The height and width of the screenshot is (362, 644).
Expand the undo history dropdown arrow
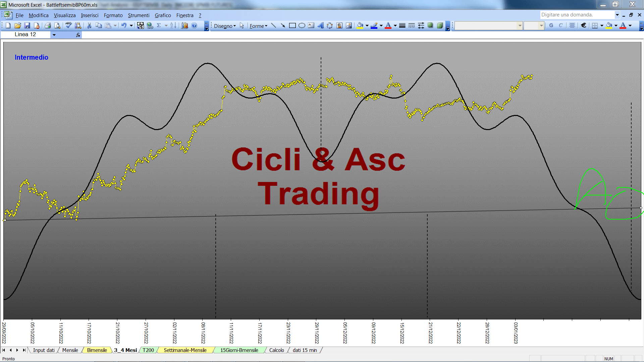click(x=131, y=25)
